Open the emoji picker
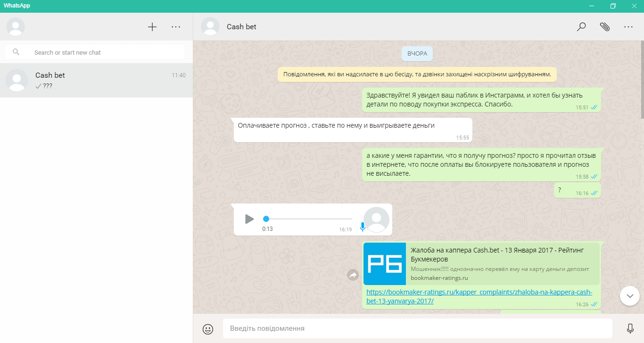Viewport: 644px width, 343px height. [208, 329]
